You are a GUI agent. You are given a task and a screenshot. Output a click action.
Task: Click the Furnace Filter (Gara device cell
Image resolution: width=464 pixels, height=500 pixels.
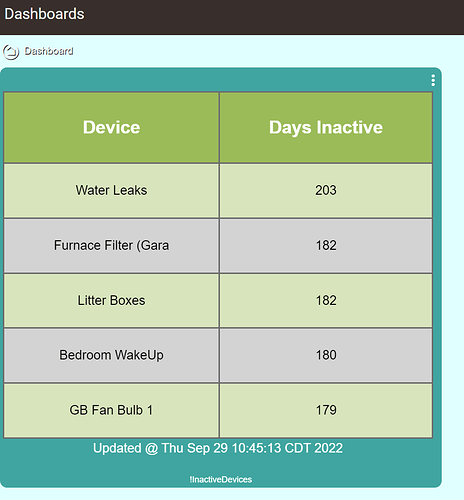(x=111, y=246)
